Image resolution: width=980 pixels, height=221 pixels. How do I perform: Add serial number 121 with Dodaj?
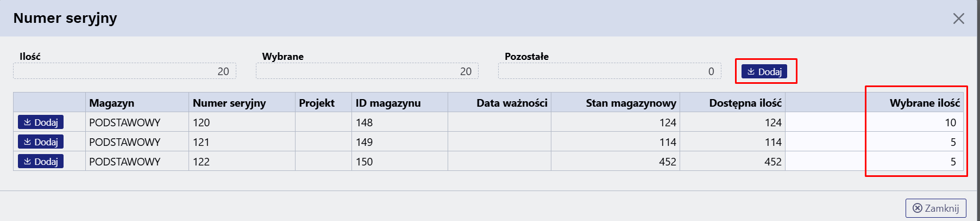(x=41, y=142)
